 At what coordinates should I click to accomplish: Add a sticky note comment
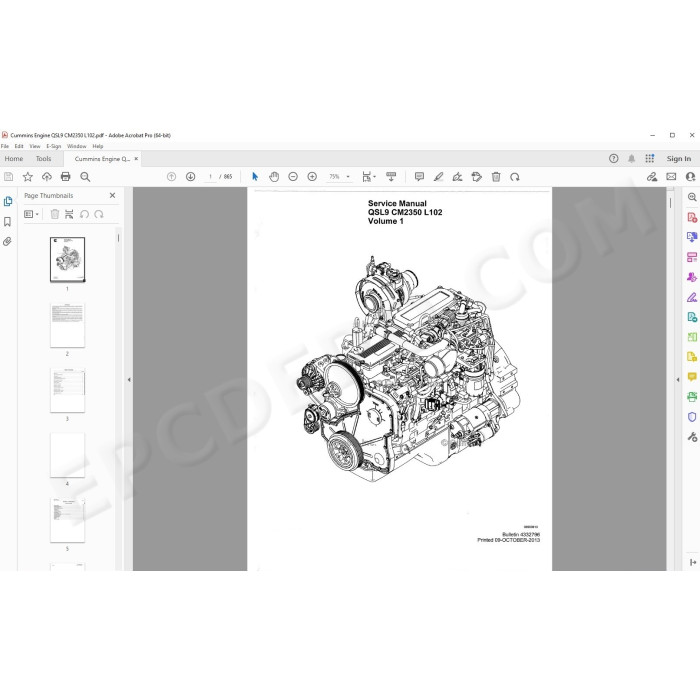pos(419,177)
